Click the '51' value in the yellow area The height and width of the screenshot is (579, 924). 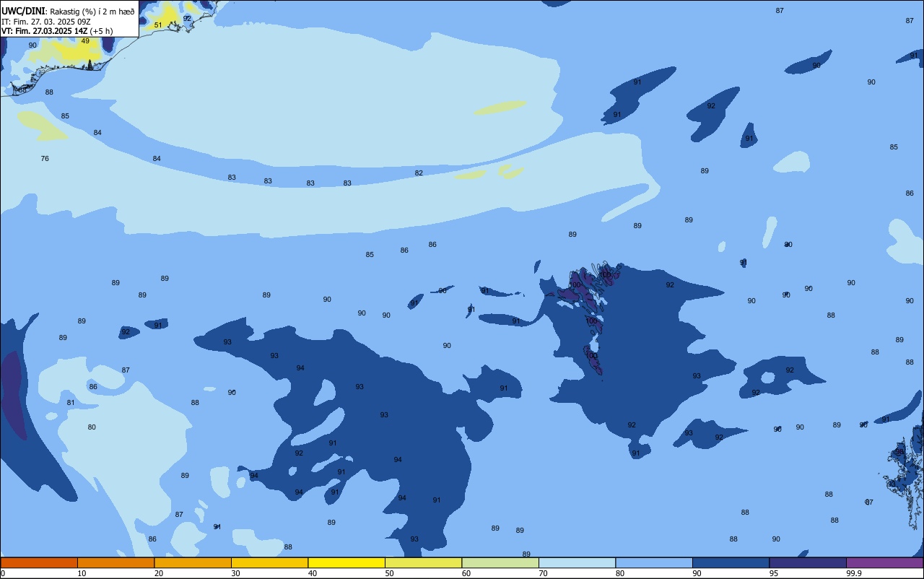[158, 25]
